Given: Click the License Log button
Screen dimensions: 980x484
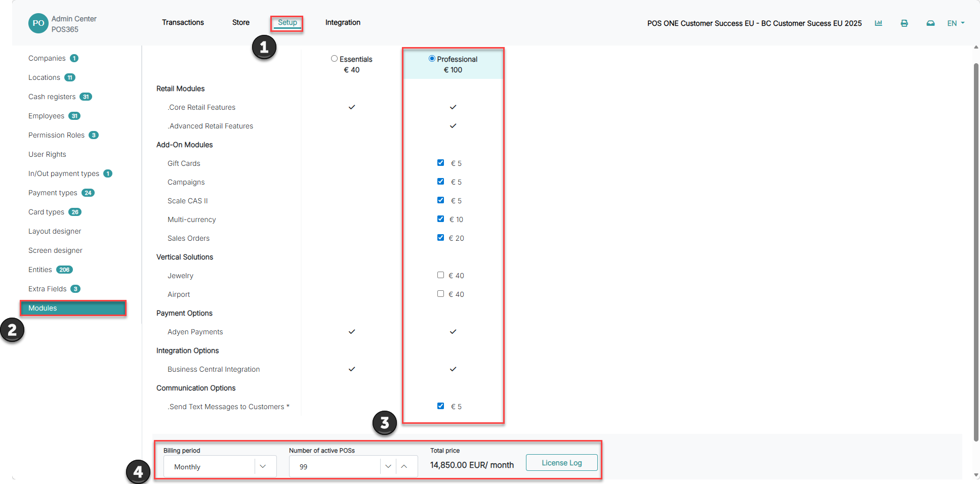Looking at the screenshot, I should coord(562,463).
